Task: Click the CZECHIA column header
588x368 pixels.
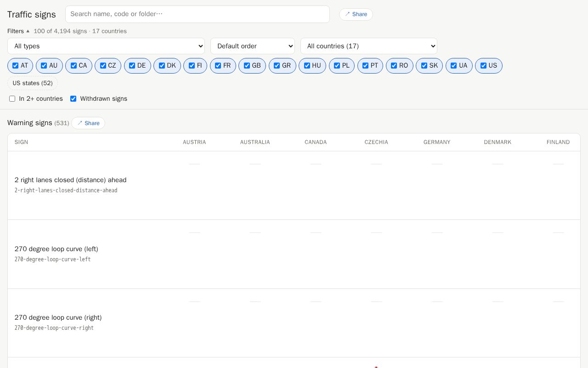Action: (376, 142)
